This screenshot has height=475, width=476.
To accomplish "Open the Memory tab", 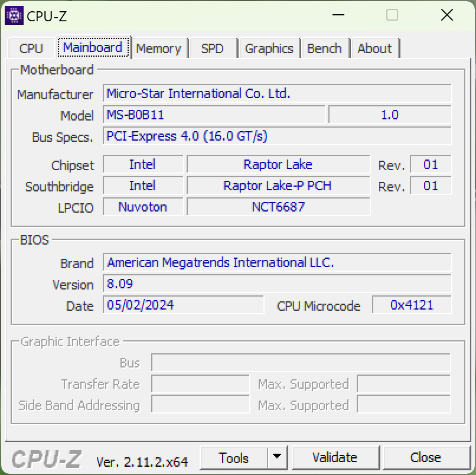I will [158, 48].
